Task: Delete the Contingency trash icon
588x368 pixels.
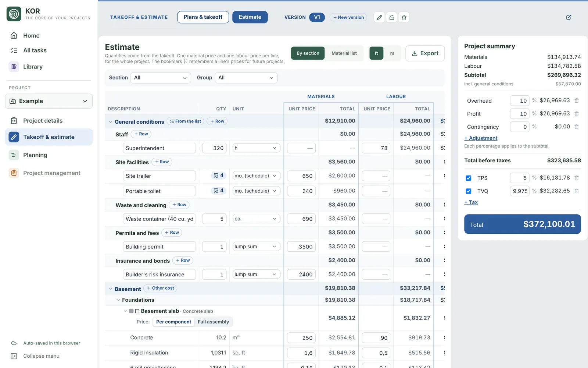Action: coord(577,127)
